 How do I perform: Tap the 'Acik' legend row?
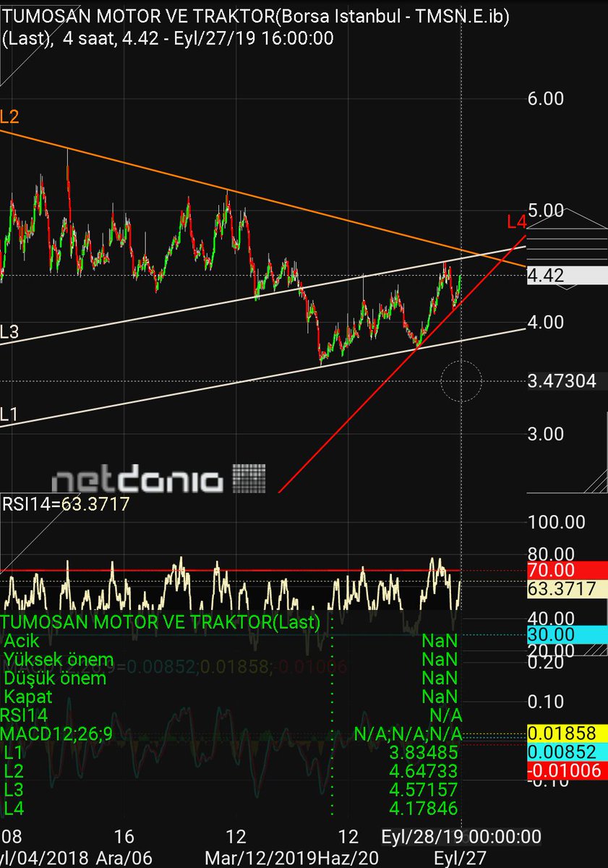pos(231,640)
